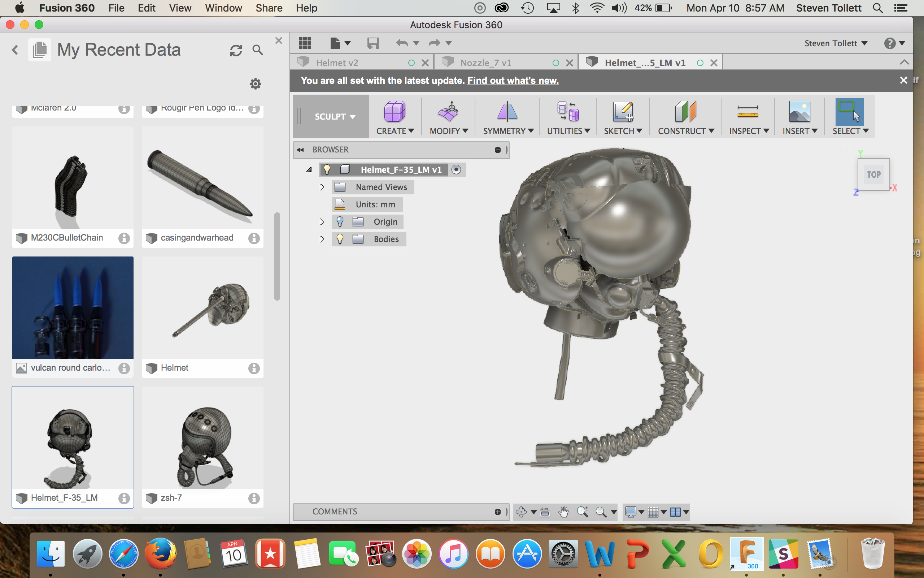Open the New file dropdown arrow
924x578 pixels.
(348, 43)
